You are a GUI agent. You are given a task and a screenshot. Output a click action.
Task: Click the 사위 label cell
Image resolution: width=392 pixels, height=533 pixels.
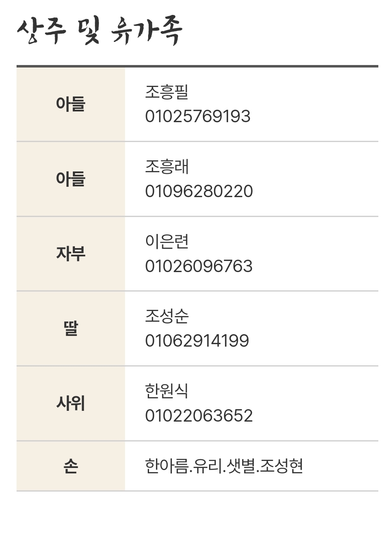(71, 403)
